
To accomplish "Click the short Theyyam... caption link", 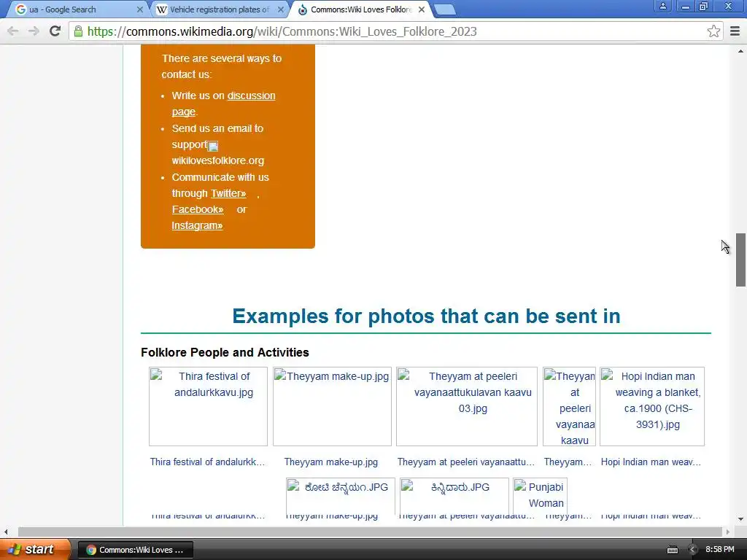I will click(568, 462).
